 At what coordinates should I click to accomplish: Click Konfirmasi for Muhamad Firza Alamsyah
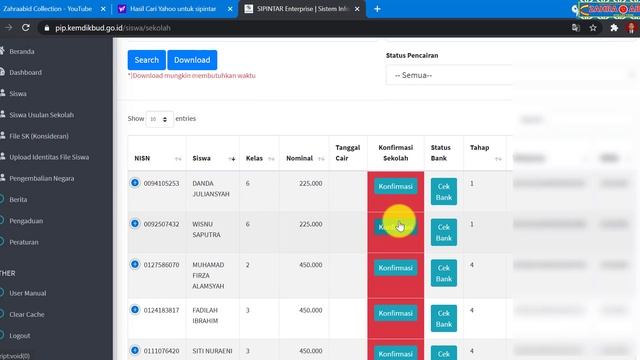[x=396, y=268]
